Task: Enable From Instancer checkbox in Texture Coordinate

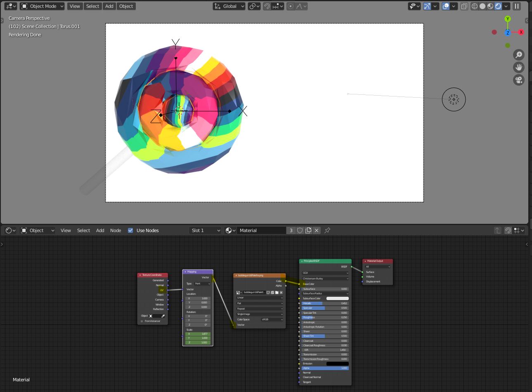Action: (x=142, y=321)
